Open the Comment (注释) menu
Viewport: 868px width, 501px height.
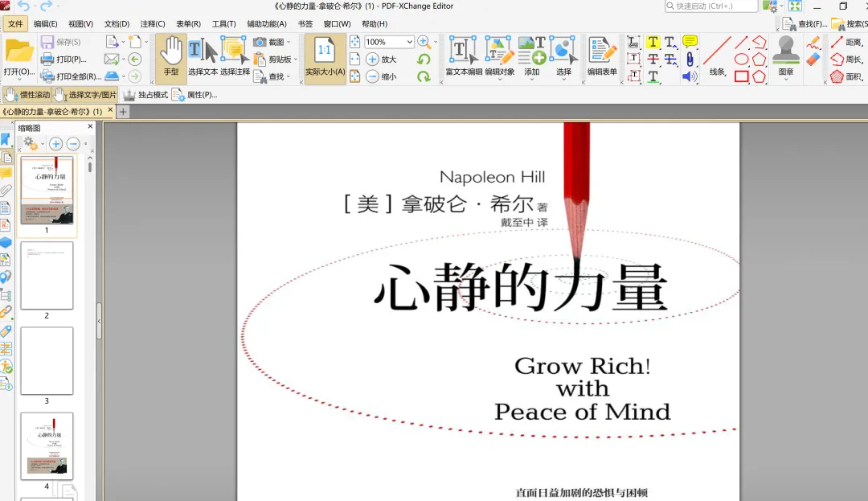coord(153,24)
